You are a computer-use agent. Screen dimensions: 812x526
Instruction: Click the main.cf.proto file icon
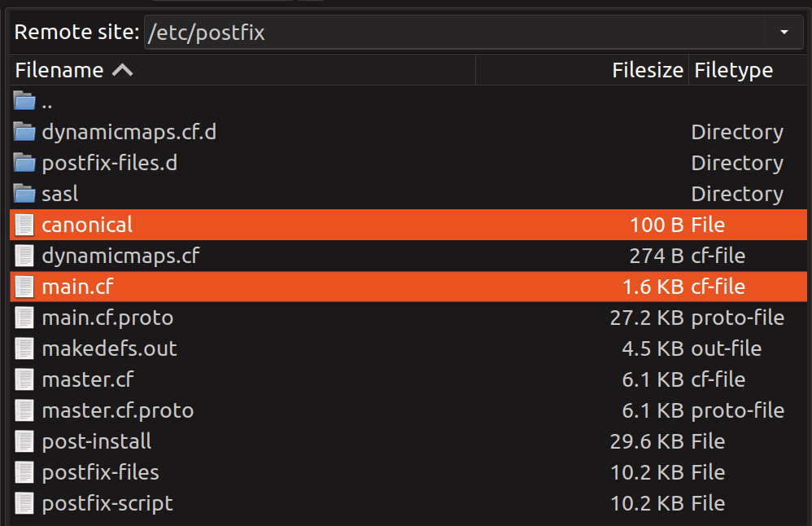24,318
